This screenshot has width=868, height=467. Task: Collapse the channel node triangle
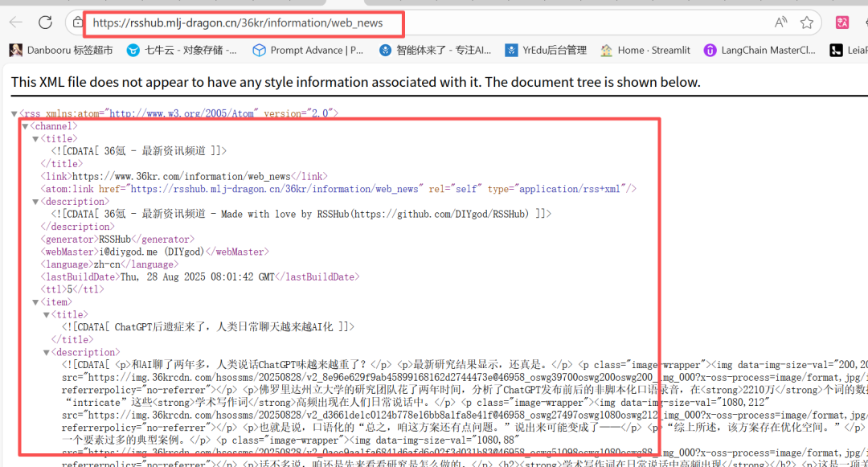tap(25, 127)
